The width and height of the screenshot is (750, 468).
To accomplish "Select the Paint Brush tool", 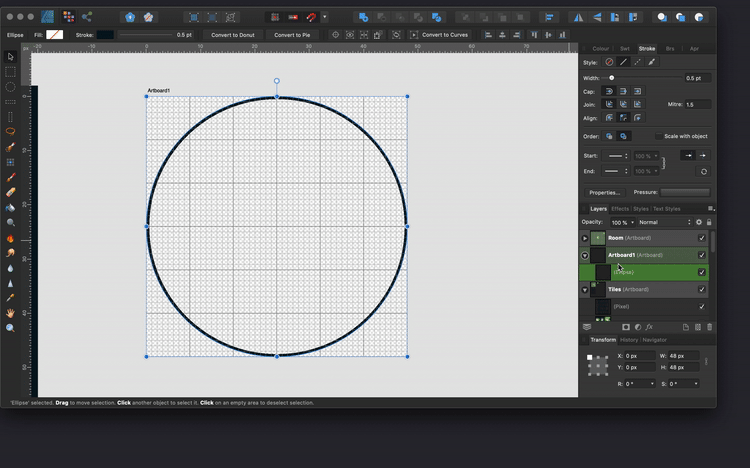I will (10, 178).
